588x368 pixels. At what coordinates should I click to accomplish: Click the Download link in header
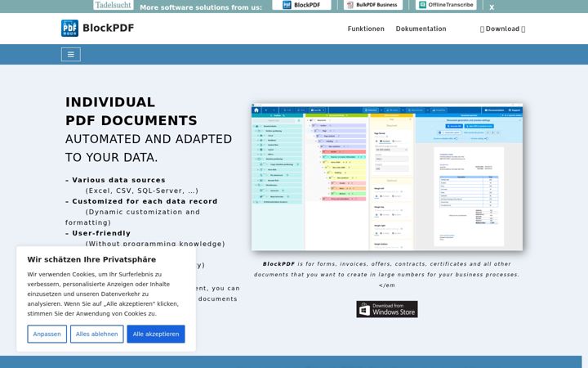pyautogui.click(x=502, y=29)
